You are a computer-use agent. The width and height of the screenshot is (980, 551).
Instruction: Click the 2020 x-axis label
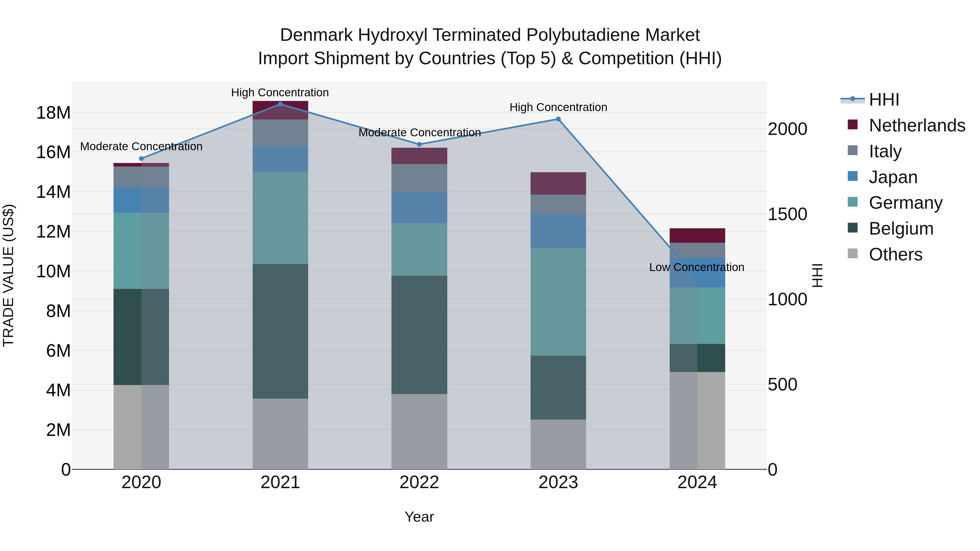pyautogui.click(x=142, y=482)
